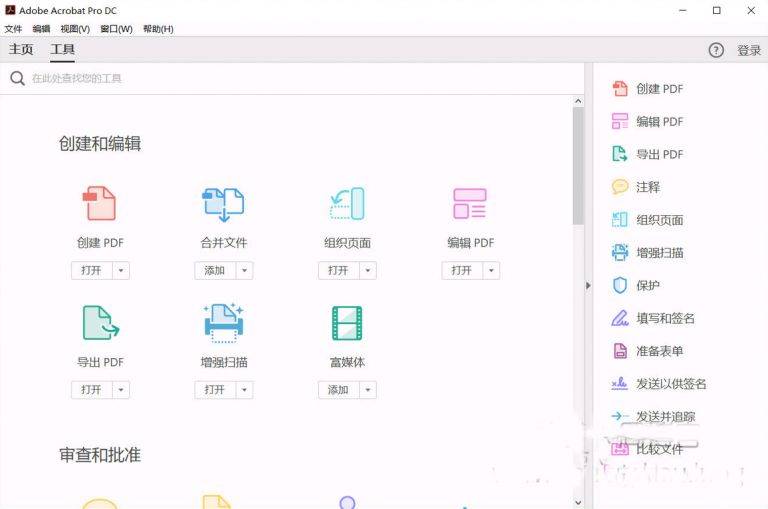Select 填写和签名 pen icon in sidebar
Viewport: 768px width, 509px height.
pyautogui.click(x=620, y=318)
